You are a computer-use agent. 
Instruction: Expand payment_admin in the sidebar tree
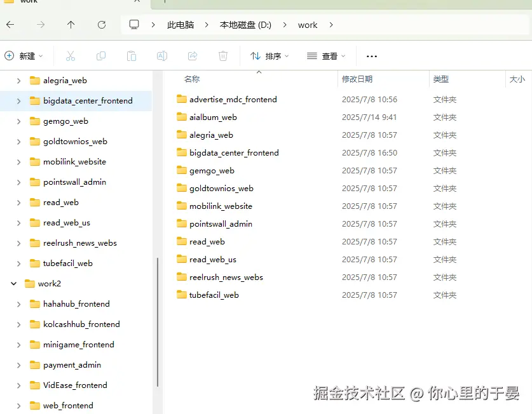pos(18,365)
